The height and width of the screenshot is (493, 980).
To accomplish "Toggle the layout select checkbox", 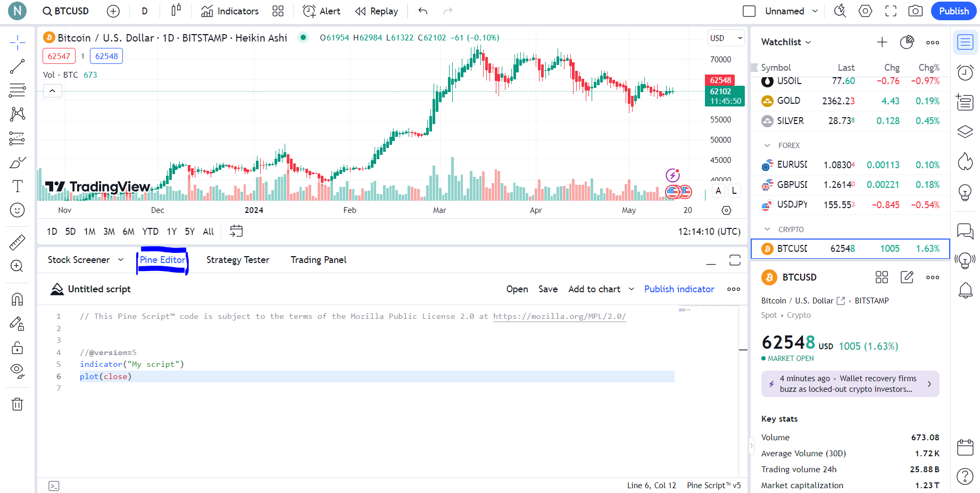I will tap(749, 11).
